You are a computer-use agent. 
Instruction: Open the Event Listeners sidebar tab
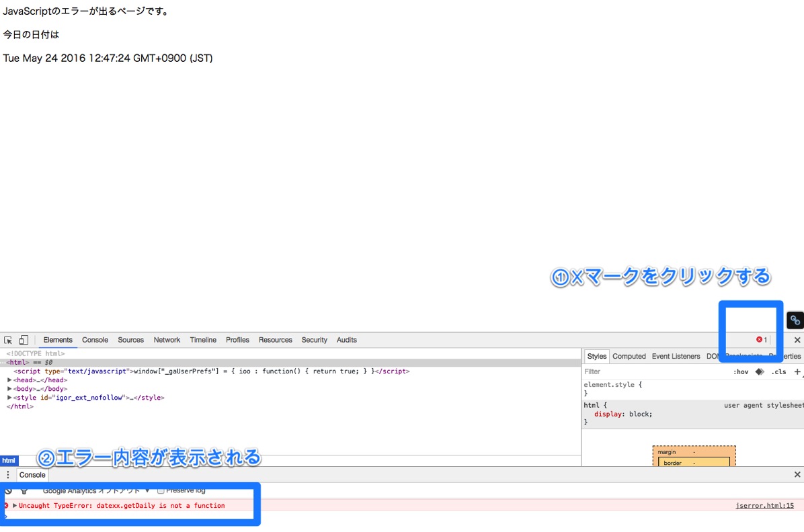click(676, 356)
